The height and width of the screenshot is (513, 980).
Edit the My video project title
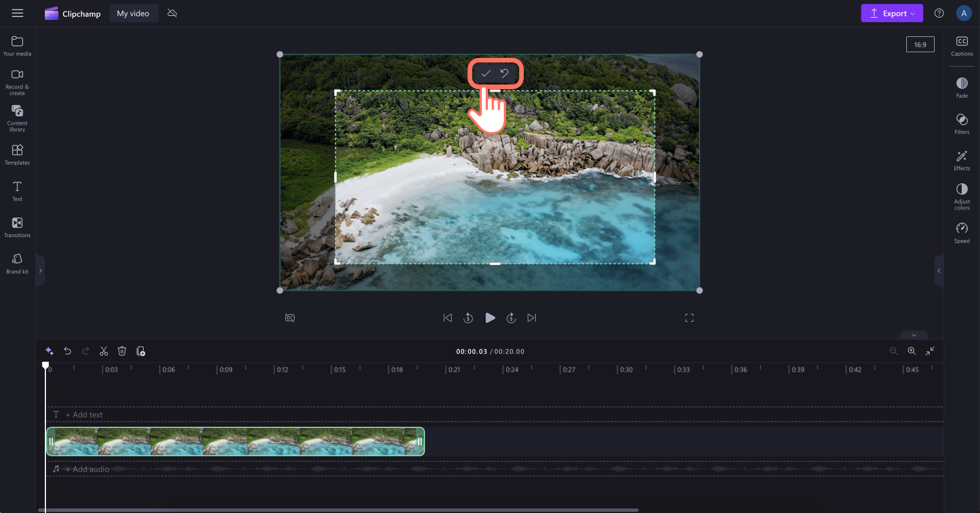coord(133,14)
